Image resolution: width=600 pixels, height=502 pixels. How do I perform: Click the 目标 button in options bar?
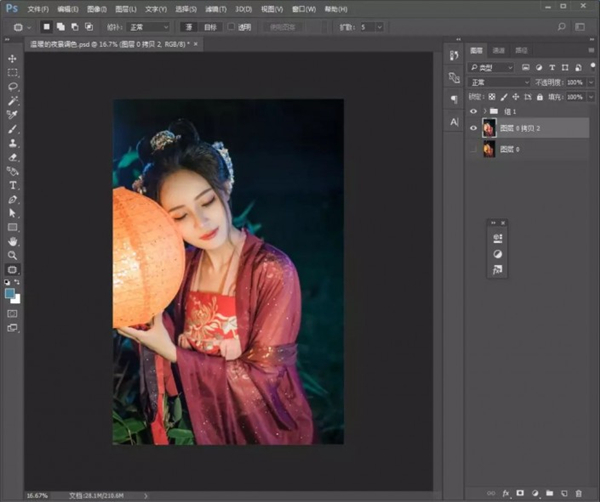211,27
